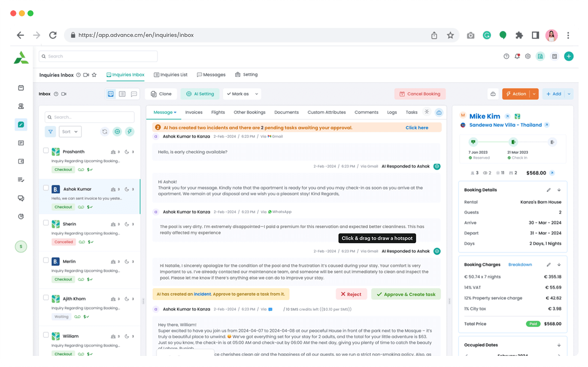
Task: Click the pie chart reports sidebar icon
Action: click(x=21, y=217)
